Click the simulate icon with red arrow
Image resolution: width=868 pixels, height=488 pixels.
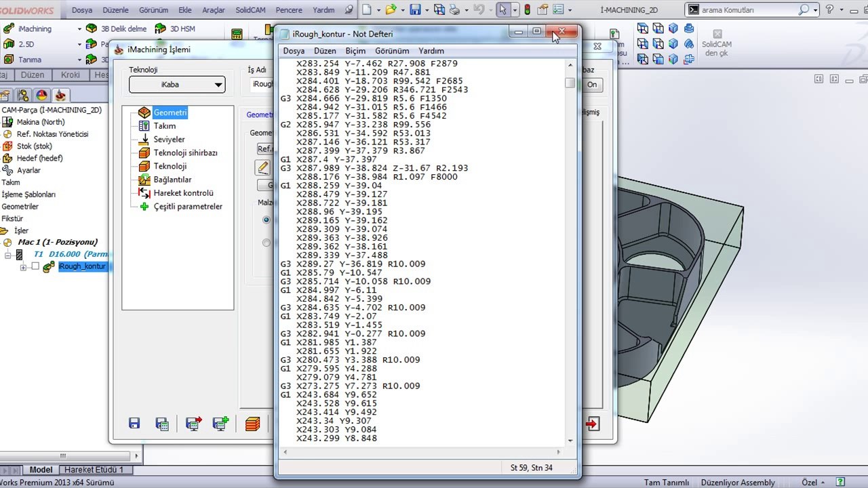193,424
